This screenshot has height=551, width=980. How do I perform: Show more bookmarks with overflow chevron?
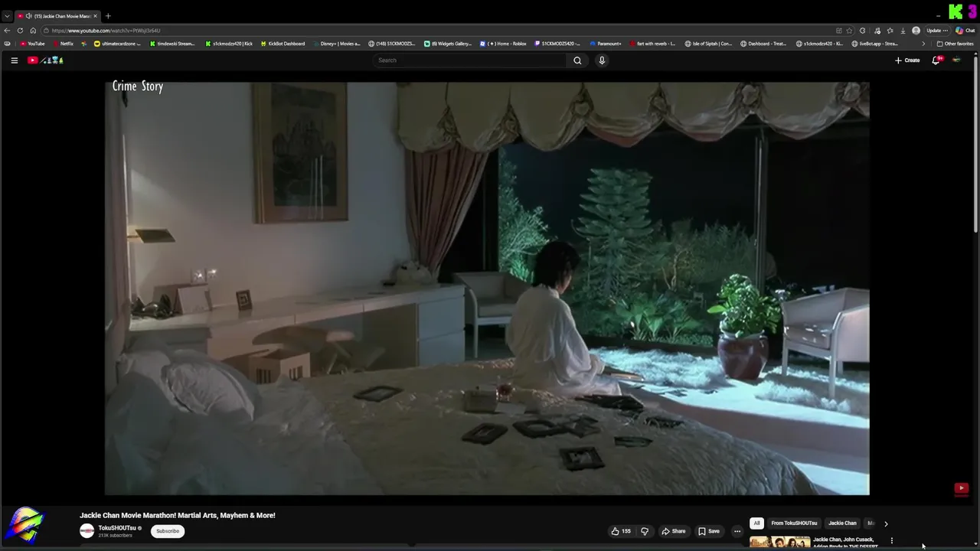click(x=923, y=44)
